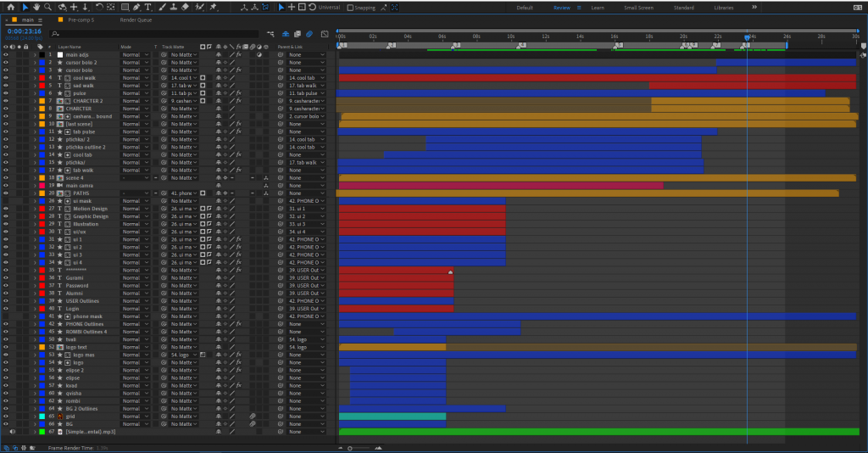This screenshot has height=453, width=868.
Task: Choose the Eraser tool
Action: 185,7
